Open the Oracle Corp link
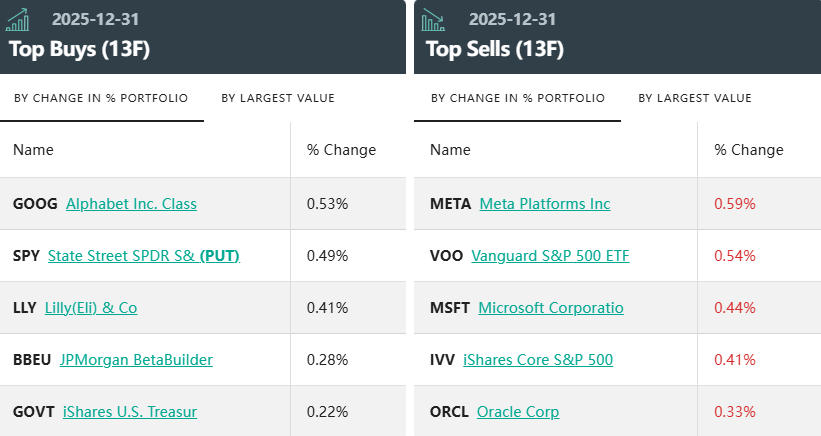Screen dimensions: 821x436 click(518, 412)
